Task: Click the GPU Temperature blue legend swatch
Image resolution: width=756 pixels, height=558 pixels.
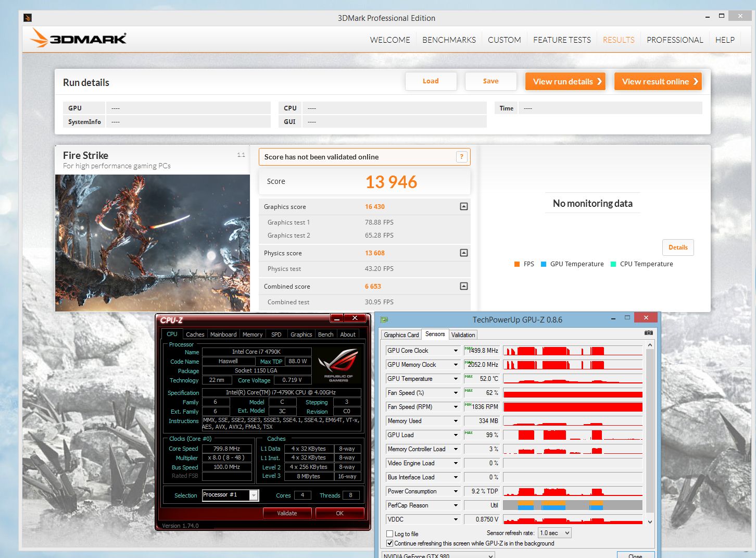Action: tap(544, 264)
